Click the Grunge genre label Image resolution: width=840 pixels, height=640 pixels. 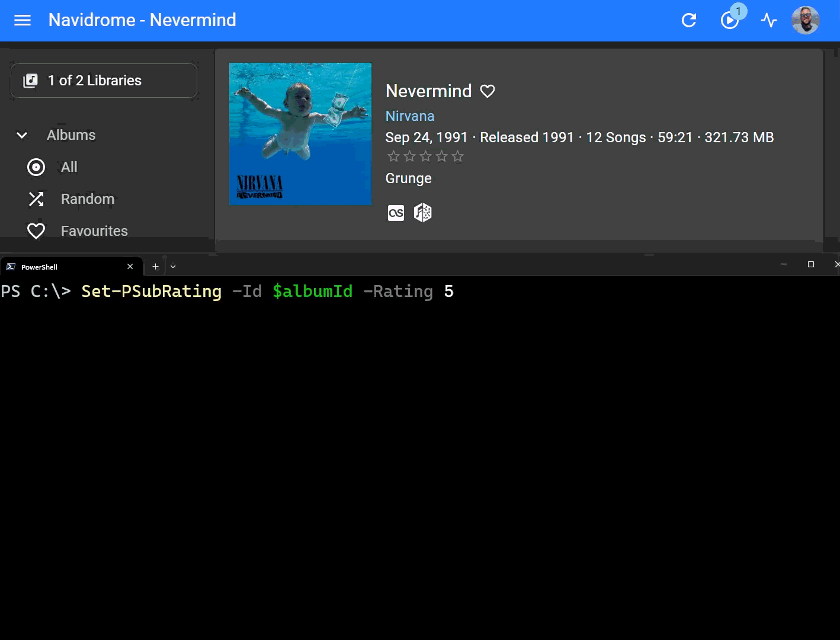(409, 178)
